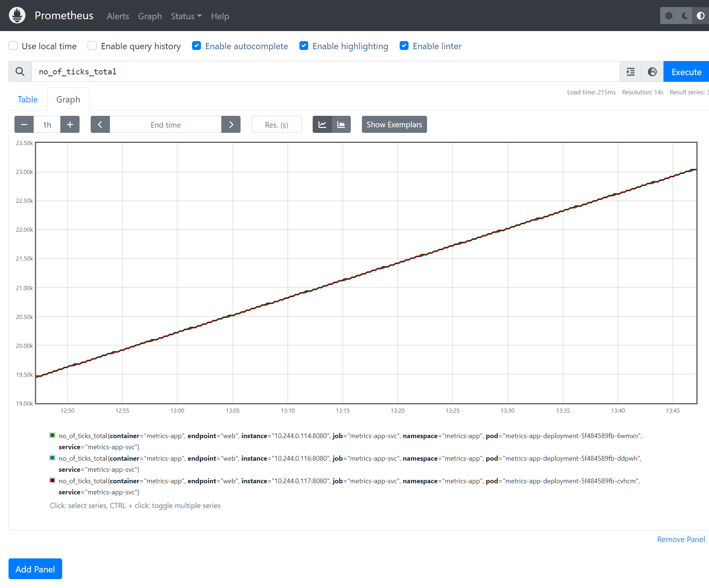Step back in time with left chevron
This screenshot has width=709, height=588.
coord(100,124)
